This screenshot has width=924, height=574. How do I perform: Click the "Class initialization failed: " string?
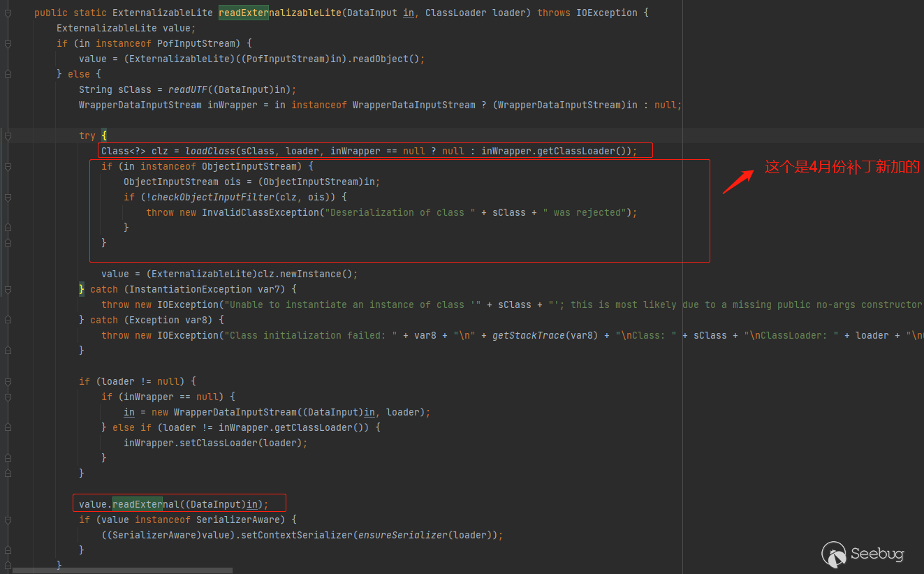[311, 335]
